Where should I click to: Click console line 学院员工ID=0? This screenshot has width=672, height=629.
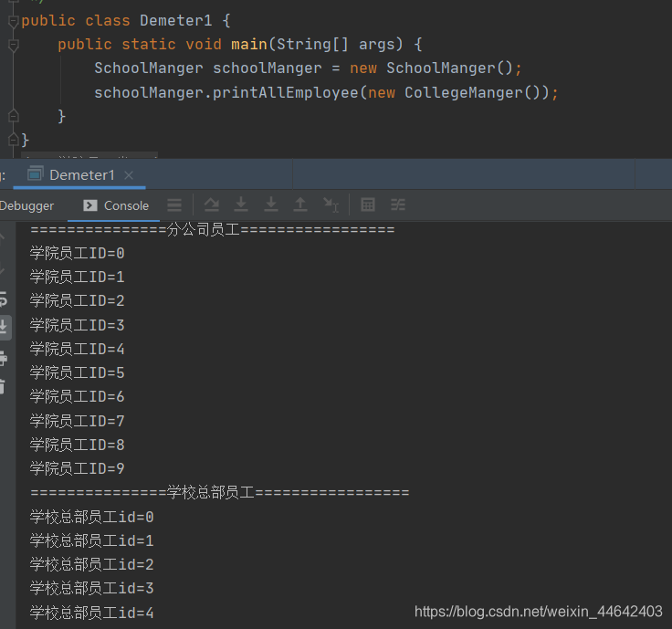(x=77, y=253)
